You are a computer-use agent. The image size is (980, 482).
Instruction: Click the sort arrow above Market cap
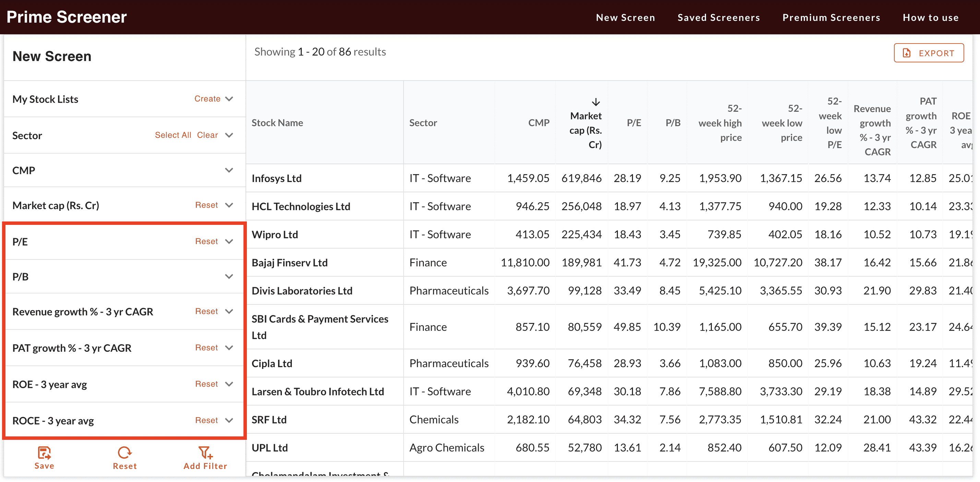click(596, 102)
